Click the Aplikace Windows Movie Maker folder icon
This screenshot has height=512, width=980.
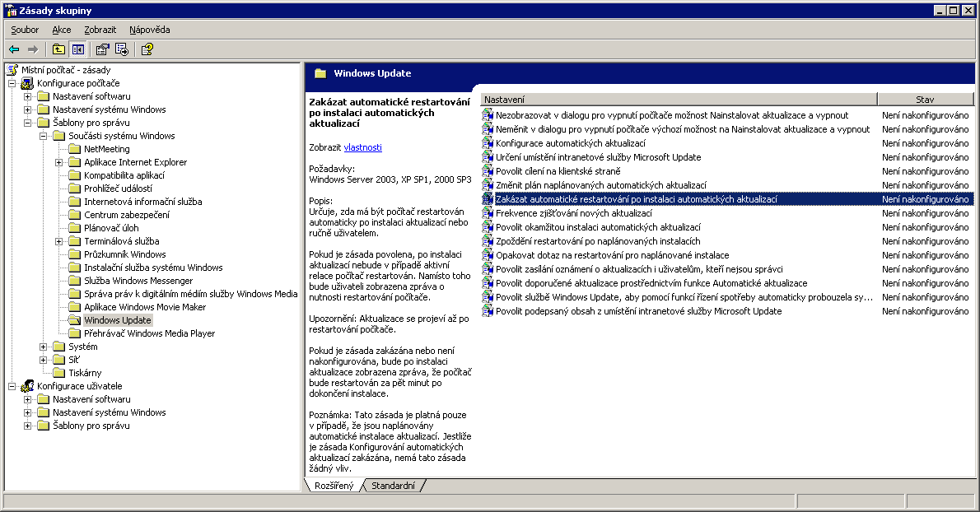point(74,306)
